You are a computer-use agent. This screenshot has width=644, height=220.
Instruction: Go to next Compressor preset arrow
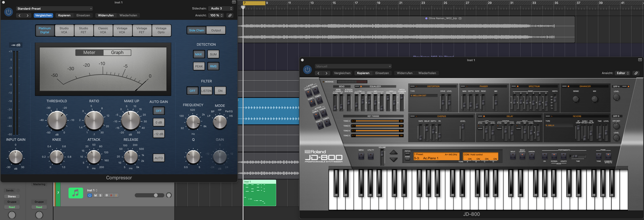click(27, 16)
